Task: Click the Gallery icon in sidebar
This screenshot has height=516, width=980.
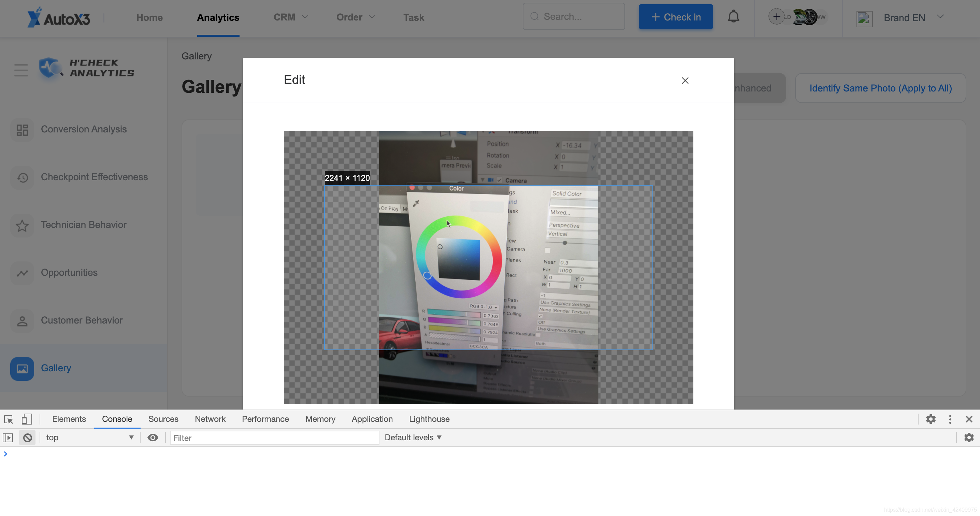Action: [21, 368]
